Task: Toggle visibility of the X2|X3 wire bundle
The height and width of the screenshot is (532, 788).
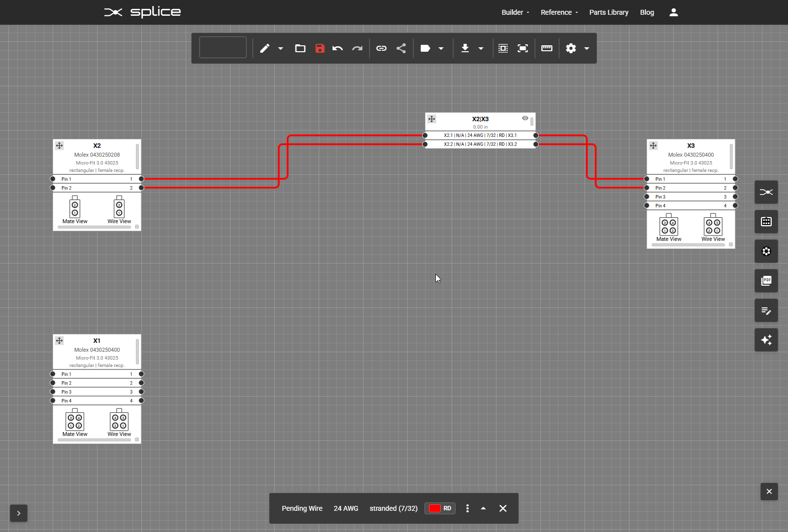Action: point(525,118)
